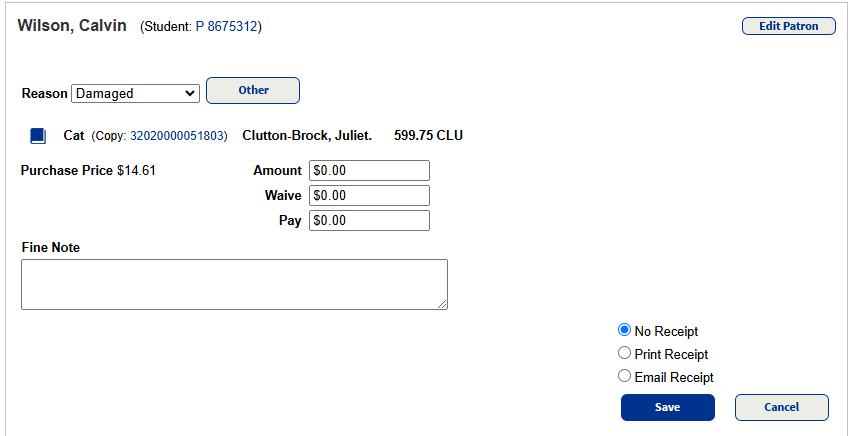Open copy barcode link 32020000051803

click(x=178, y=136)
